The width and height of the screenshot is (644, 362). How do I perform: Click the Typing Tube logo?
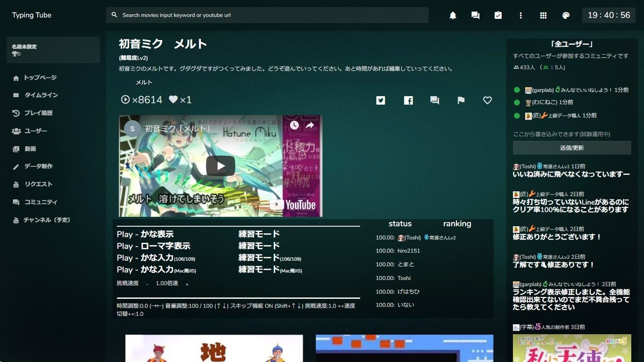pyautogui.click(x=32, y=15)
